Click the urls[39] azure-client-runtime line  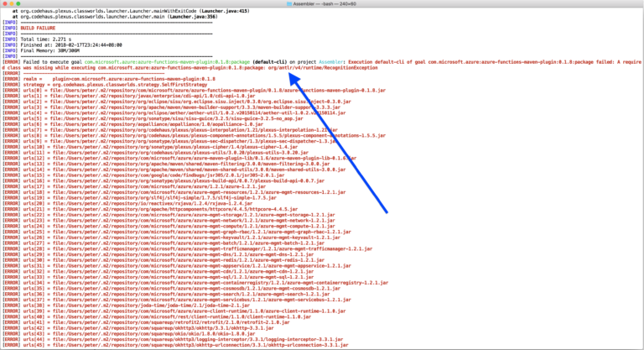pyautogui.click(x=174, y=311)
